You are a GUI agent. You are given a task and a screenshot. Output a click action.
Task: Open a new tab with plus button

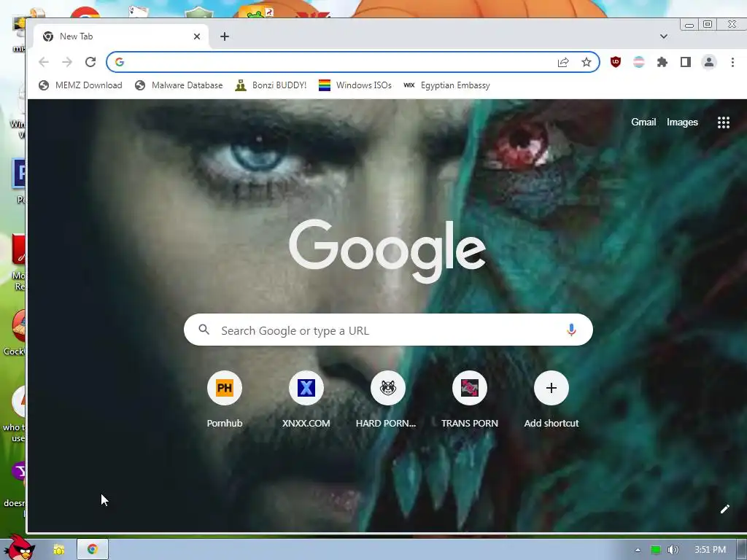tap(225, 36)
